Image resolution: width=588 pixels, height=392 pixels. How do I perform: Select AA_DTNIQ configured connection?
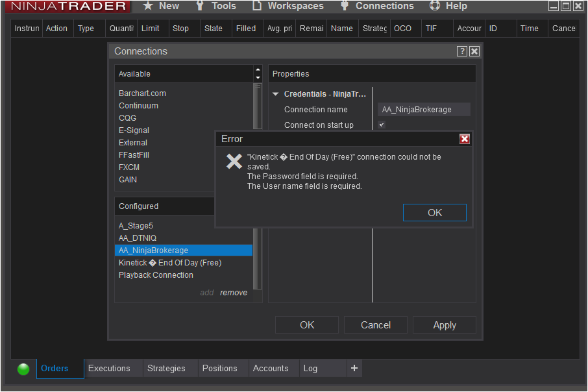click(138, 238)
